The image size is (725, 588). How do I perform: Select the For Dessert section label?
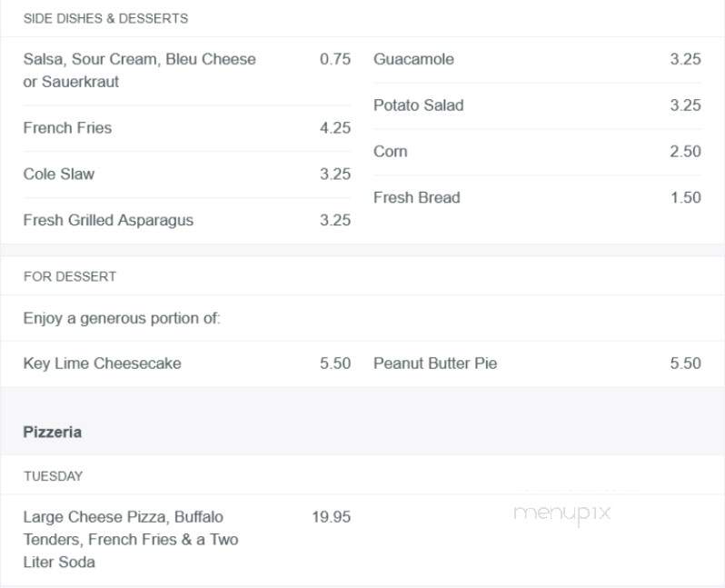coord(70,276)
